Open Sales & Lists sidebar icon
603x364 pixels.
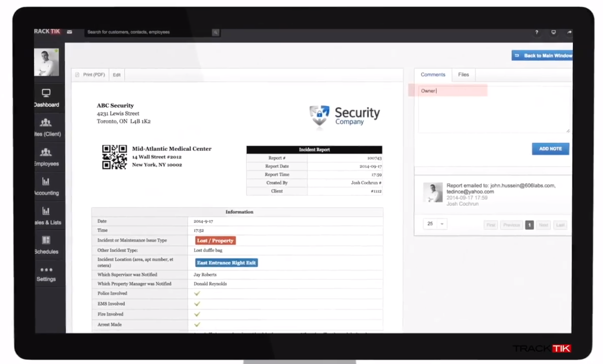pyautogui.click(x=46, y=211)
